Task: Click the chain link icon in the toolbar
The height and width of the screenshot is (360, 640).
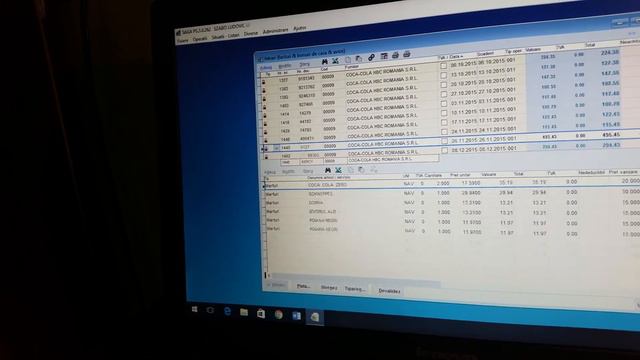Action: pyautogui.click(x=371, y=58)
